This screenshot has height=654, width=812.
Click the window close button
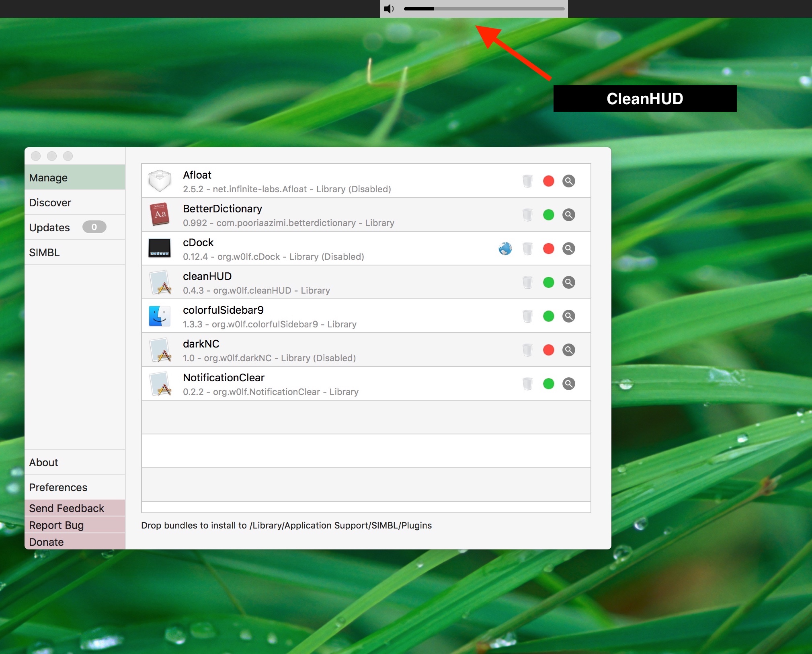tap(36, 156)
